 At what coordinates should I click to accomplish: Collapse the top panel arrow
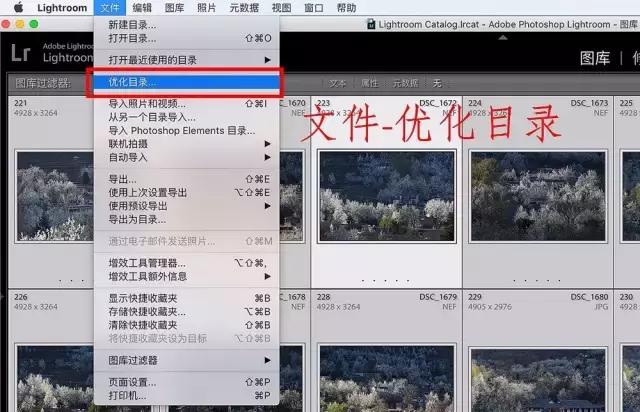(x=503, y=38)
